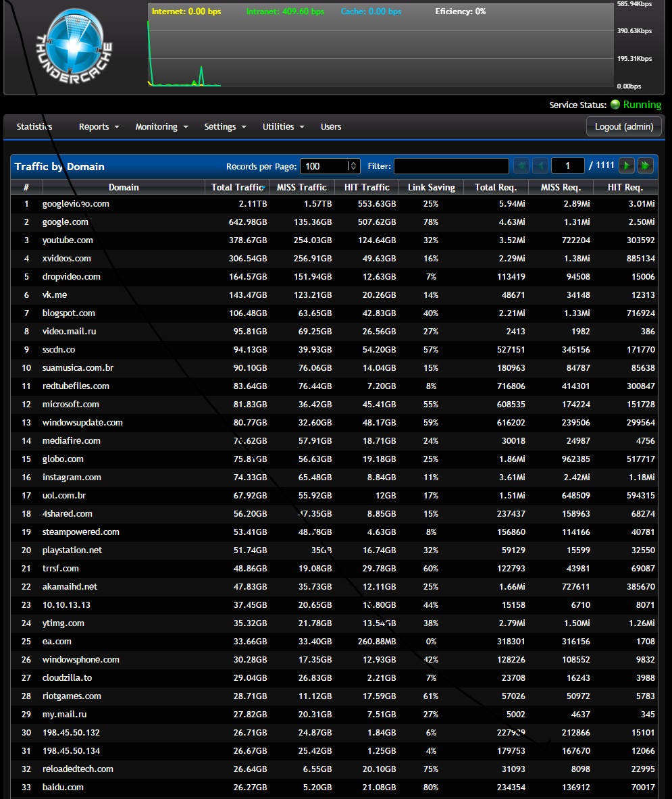Sort by the Total Req. column header
Image resolution: width=672 pixels, height=799 pixels.
pos(496,188)
